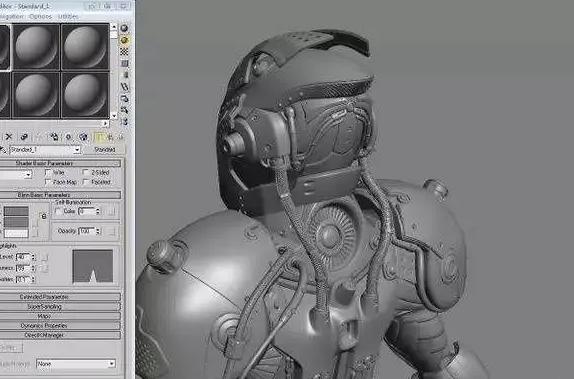Viewport: 574px width, 379px height.
Task: Open Material Editor Options icon
Action: pyautogui.click(x=124, y=99)
